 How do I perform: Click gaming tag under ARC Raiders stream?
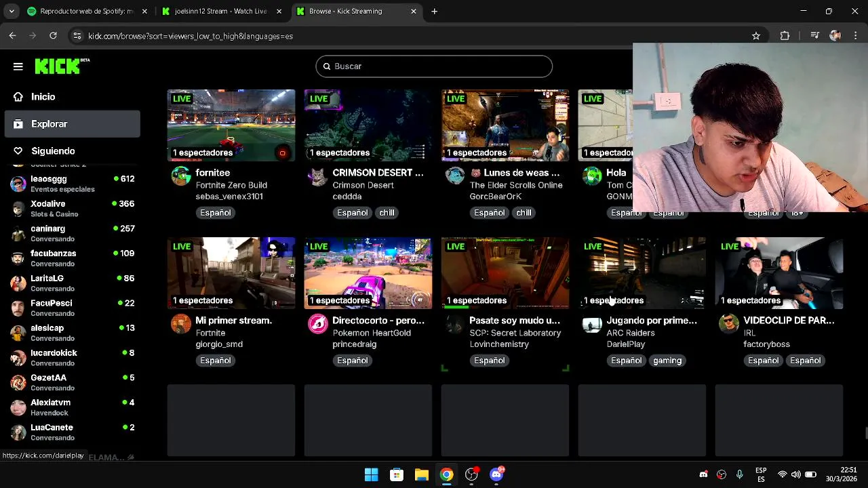[667, 361]
